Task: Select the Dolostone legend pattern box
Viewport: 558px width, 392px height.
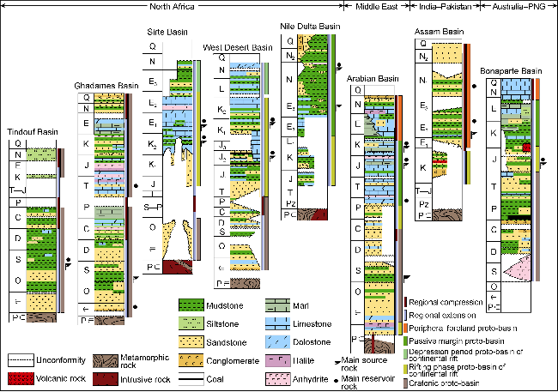Action: click(280, 341)
